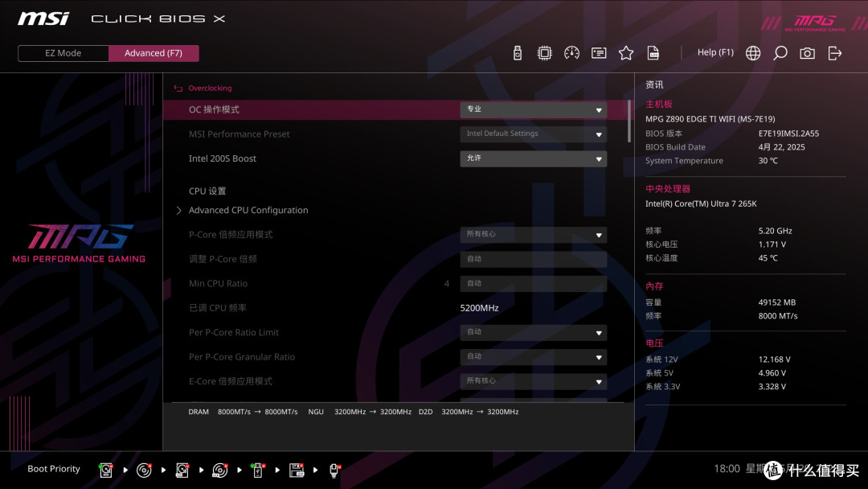Select the USB key boot device icon
Image resolution: width=868 pixels, height=489 pixels.
click(x=257, y=471)
